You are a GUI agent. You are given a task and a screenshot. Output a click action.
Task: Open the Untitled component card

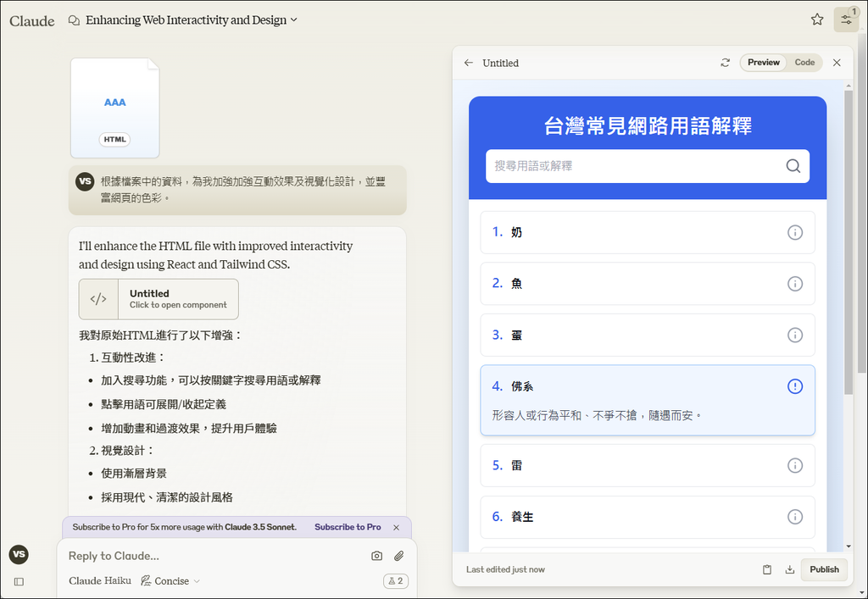(x=159, y=299)
